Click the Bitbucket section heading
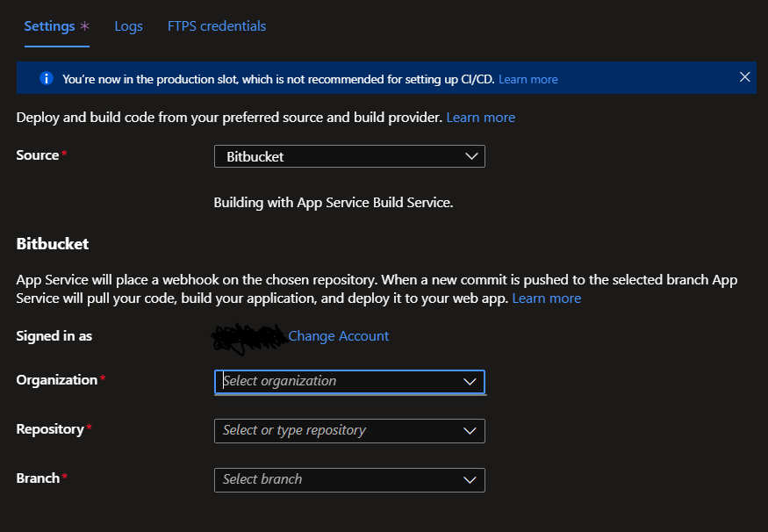The width and height of the screenshot is (768, 532). click(x=53, y=243)
